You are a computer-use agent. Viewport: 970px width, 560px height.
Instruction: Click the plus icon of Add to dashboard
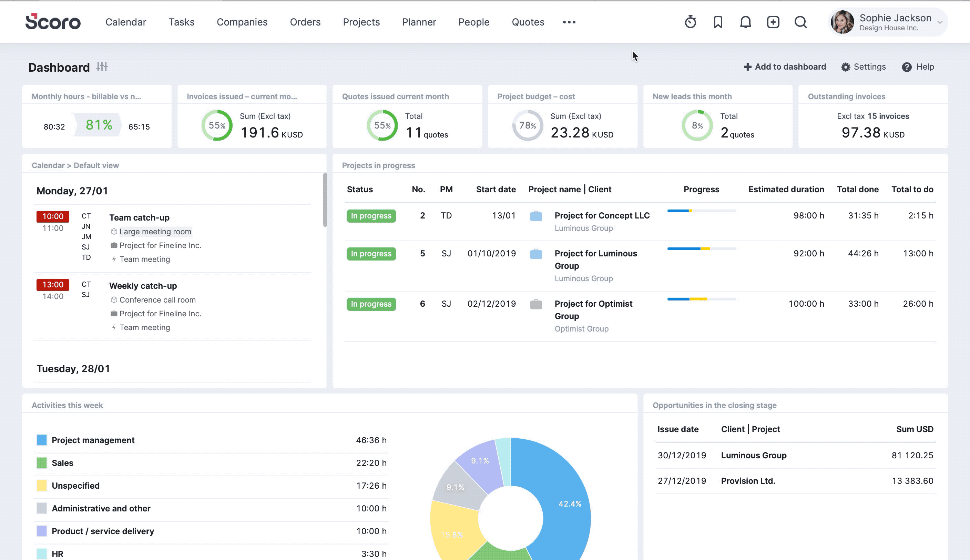[x=747, y=67]
